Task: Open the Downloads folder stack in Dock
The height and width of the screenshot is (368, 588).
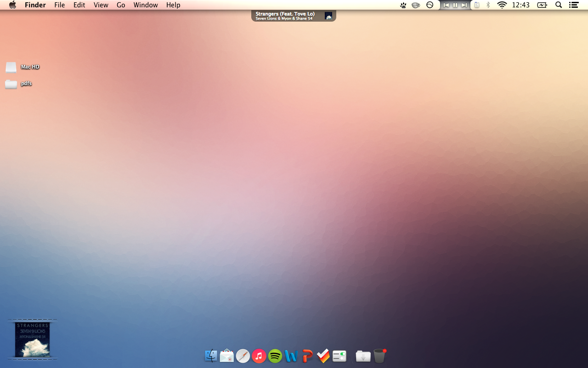Action: 363,356
